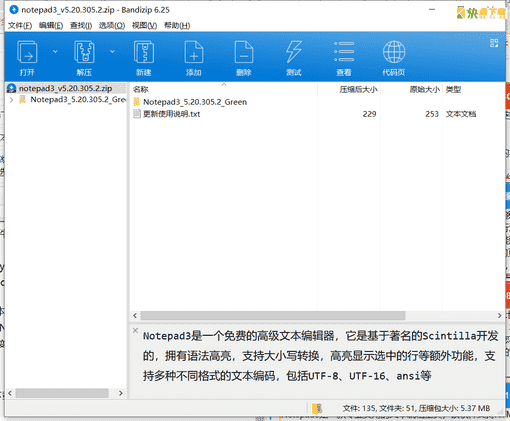Click the text file icon of 更新使用说明.txt
The height and width of the screenshot is (421, 510).
coord(137,114)
